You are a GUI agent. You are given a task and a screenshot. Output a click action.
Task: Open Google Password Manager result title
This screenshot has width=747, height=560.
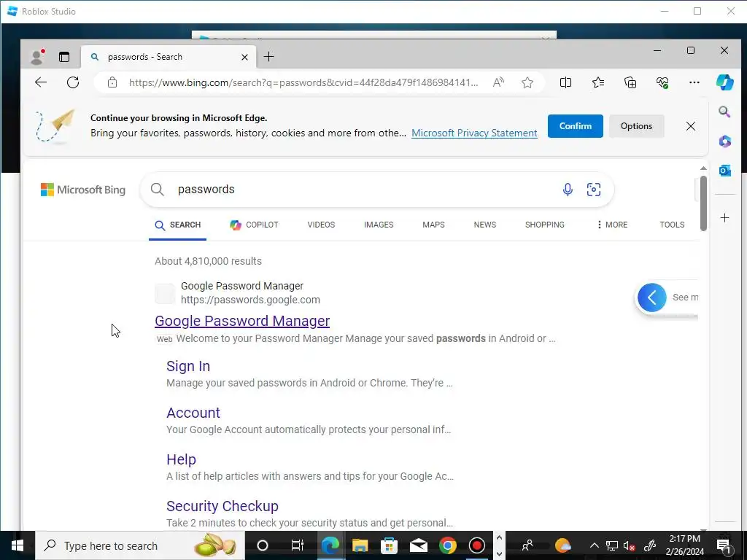pos(242,321)
